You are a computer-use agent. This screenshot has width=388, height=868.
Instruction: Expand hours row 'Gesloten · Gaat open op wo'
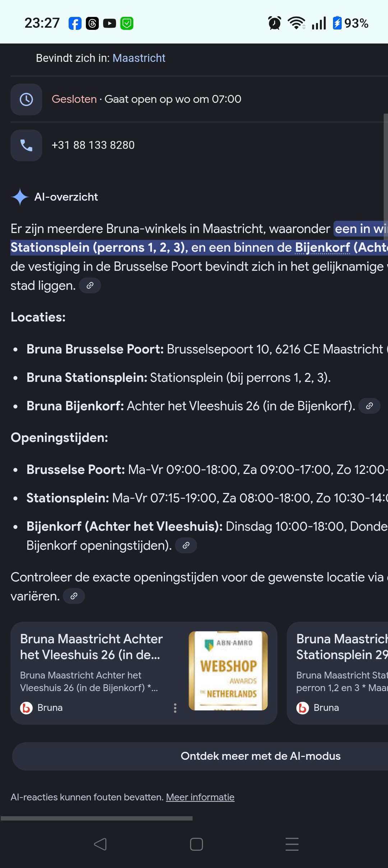(146, 99)
